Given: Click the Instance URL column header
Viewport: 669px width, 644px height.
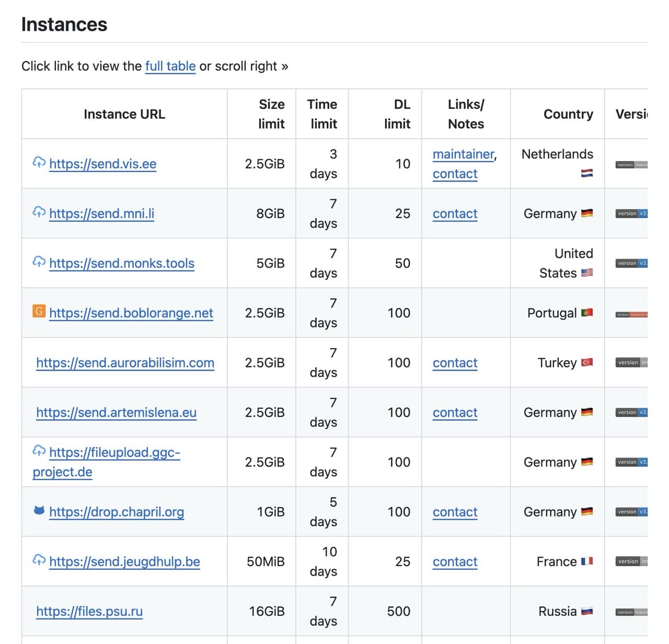Looking at the screenshot, I should [124, 114].
